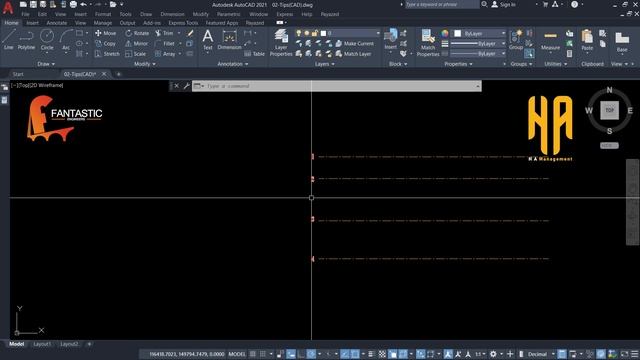This screenshot has width=640, height=360.
Task: Select the Mirror tool
Action: click(x=137, y=43)
